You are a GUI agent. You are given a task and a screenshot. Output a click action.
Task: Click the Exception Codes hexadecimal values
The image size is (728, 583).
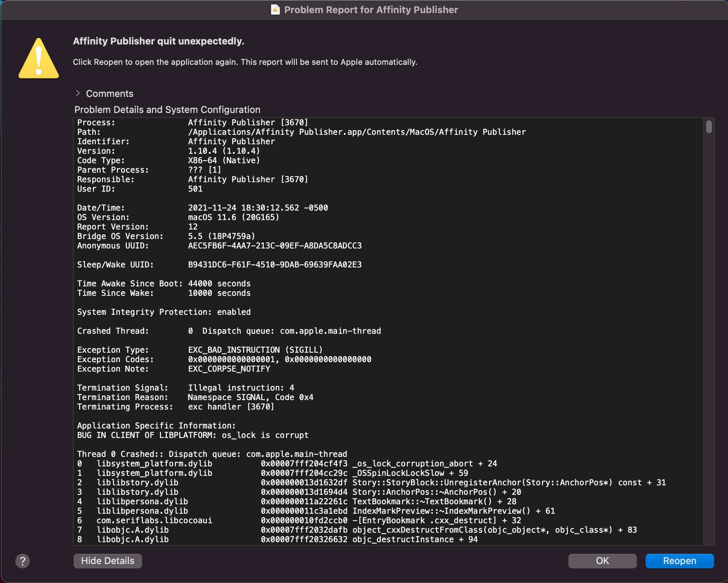[280, 359]
